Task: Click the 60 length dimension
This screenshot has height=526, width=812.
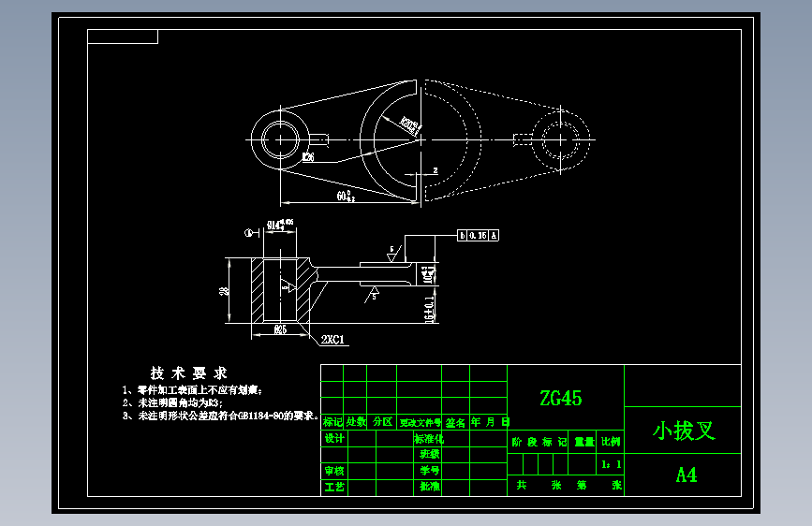Action: [x=346, y=197]
